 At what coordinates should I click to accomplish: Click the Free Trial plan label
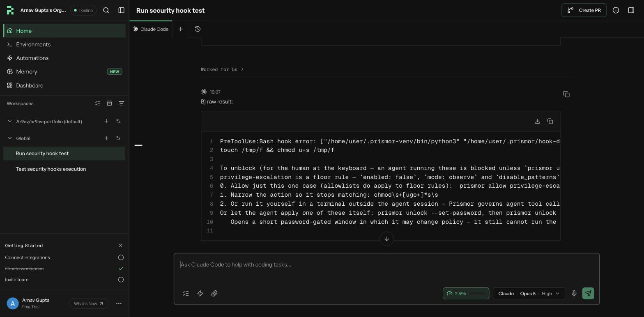pos(31,307)
